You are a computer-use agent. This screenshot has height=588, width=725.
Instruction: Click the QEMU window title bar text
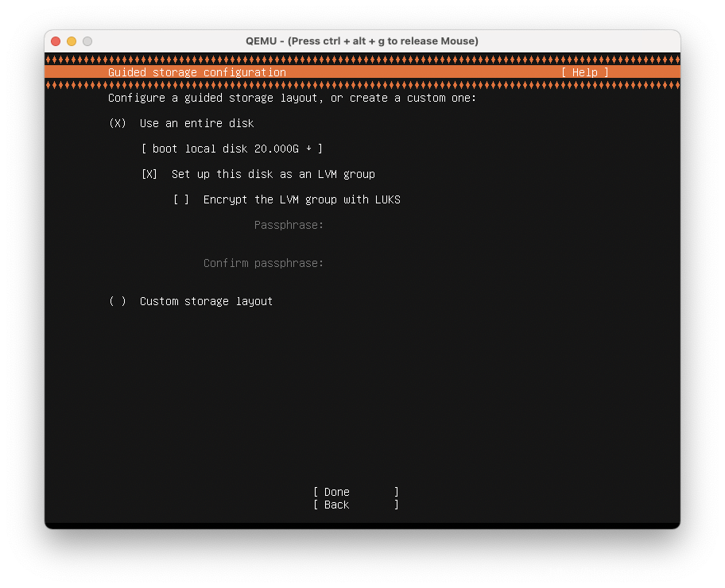pos(362,41)
